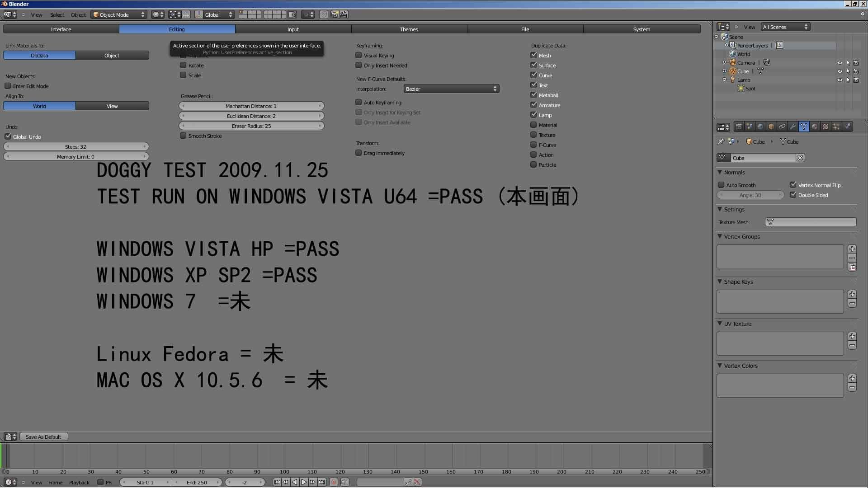Screen dimensions: 868x488
Task: Switch to the Themes tab
Action: 409,29
